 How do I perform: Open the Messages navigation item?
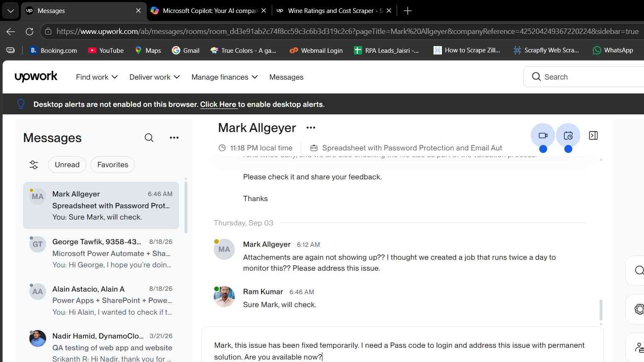pyautogui.click(x=286, y=77)
